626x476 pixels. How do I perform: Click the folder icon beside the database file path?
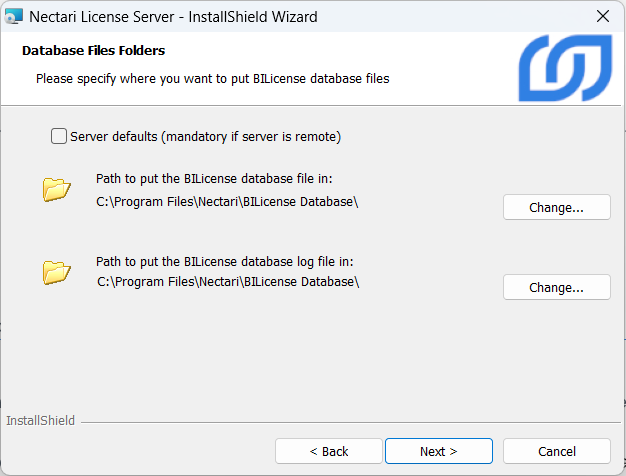coord(57,189)
